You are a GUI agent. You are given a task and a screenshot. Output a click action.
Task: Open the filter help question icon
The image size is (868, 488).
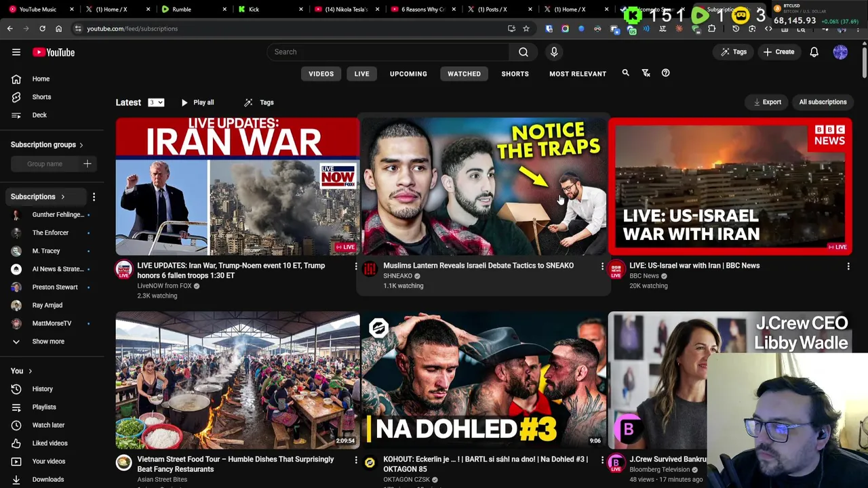(665, 73)
